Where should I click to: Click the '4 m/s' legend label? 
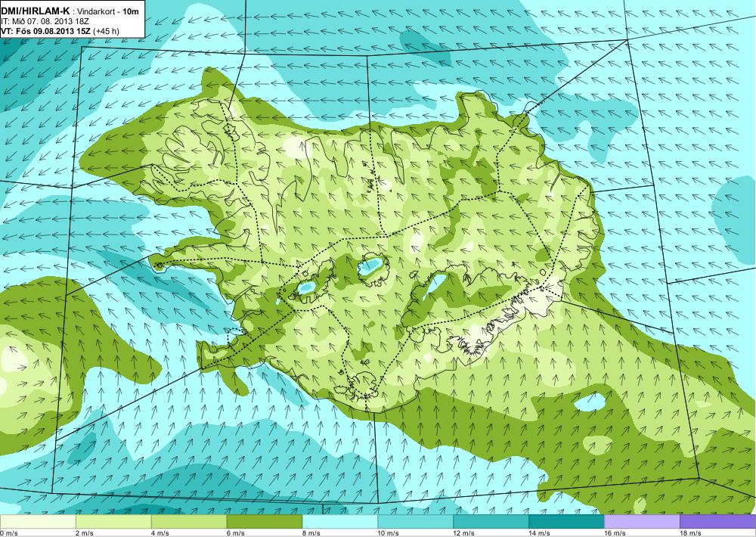coord(160,533)
